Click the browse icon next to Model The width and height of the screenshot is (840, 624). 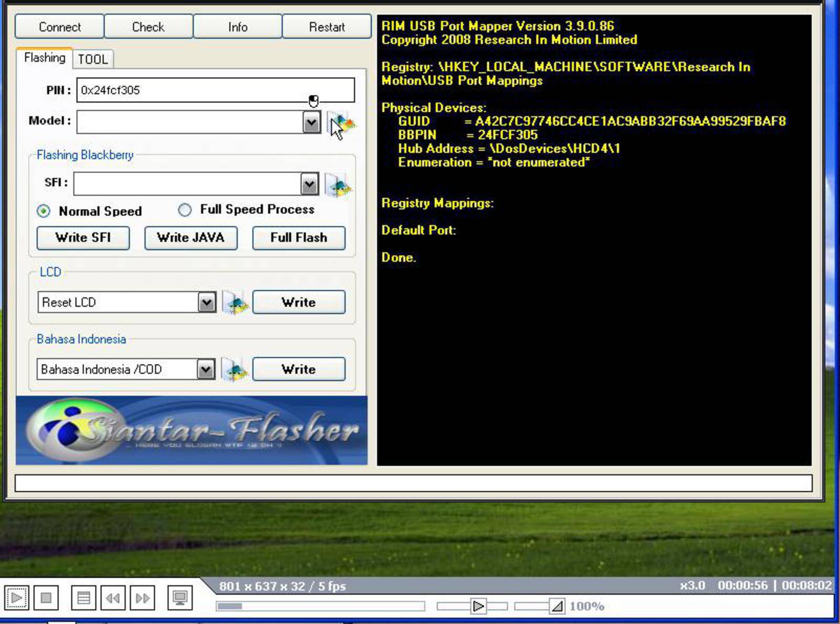341,123
